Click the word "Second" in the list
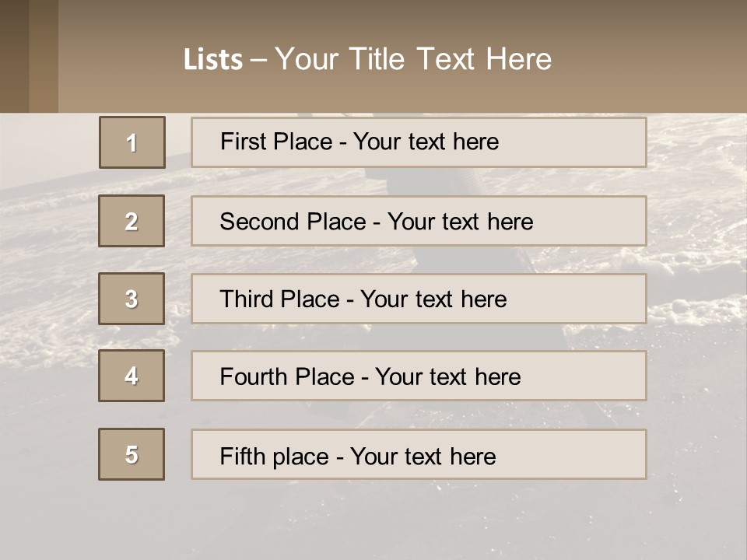The image size is (747, 560). click(260, 222)
